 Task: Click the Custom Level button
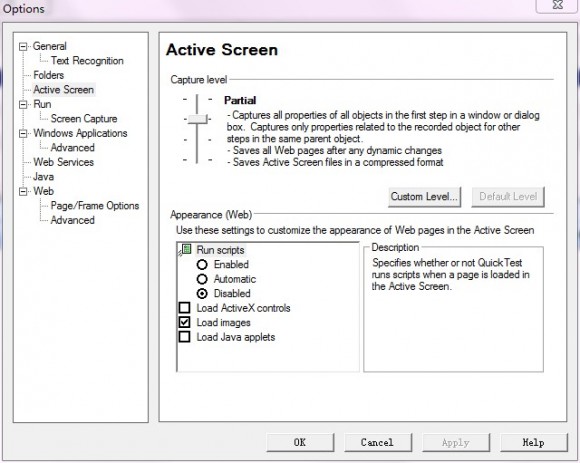coord(424,197)
